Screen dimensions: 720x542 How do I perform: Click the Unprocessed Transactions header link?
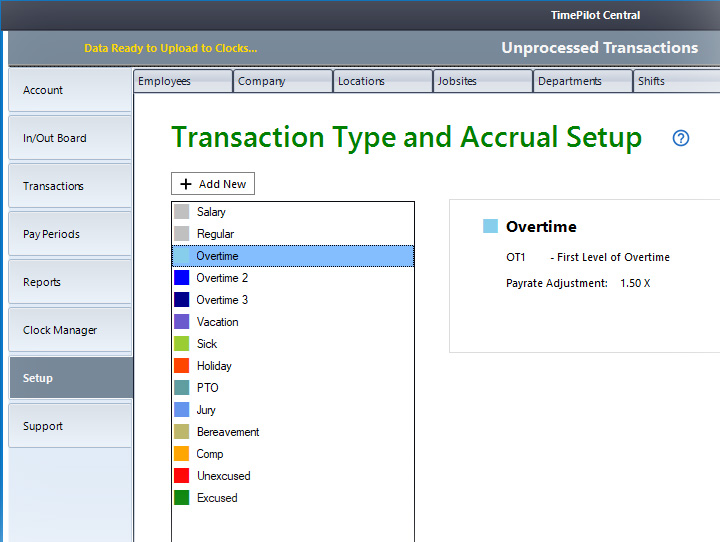599,48
